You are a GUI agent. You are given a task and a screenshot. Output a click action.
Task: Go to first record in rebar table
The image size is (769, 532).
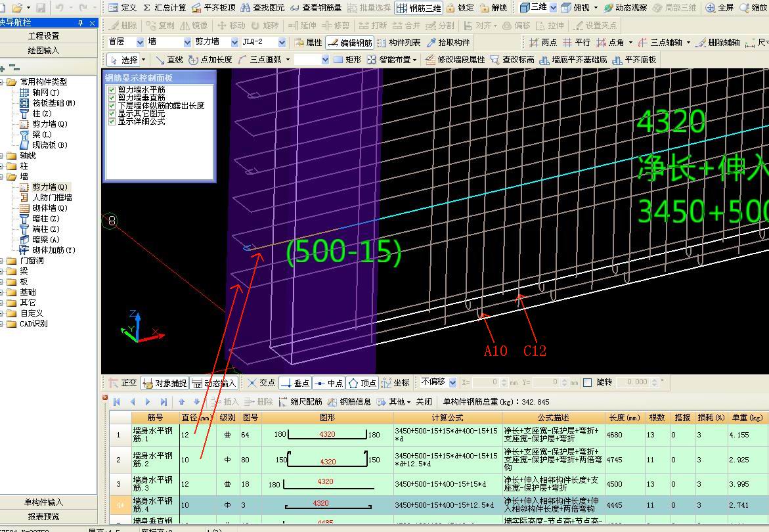tap(117, 401)
